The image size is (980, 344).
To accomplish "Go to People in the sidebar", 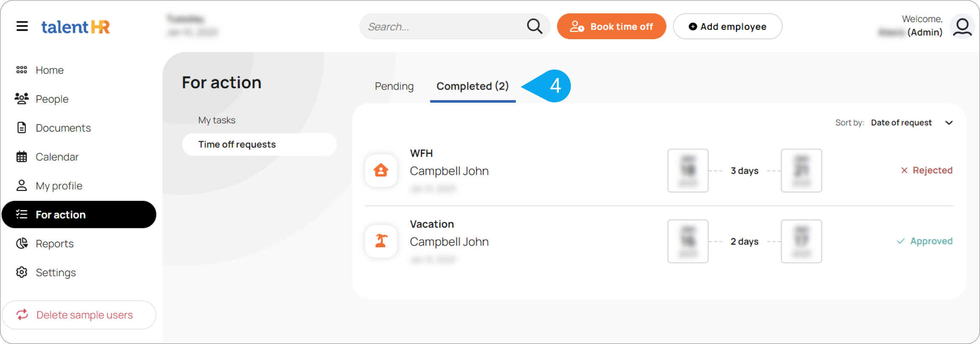I will click(x=52, y=99).
